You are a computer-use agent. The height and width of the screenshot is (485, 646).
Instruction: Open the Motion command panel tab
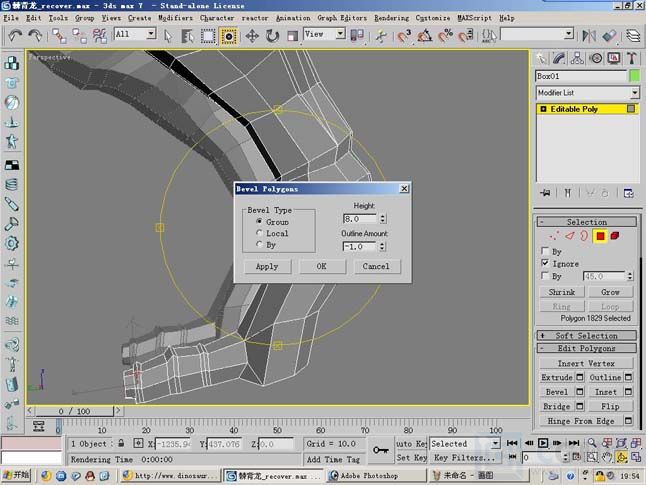tap(596, 59)
